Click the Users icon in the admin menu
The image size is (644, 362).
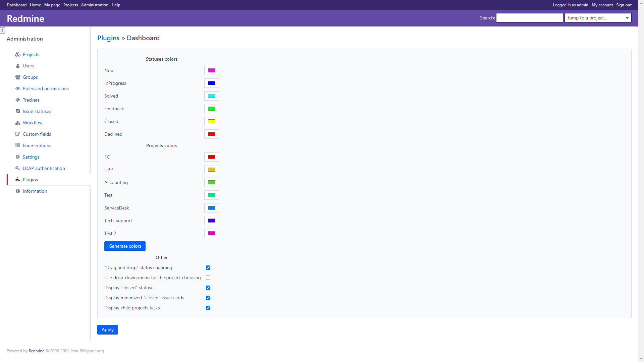[18, 66]
